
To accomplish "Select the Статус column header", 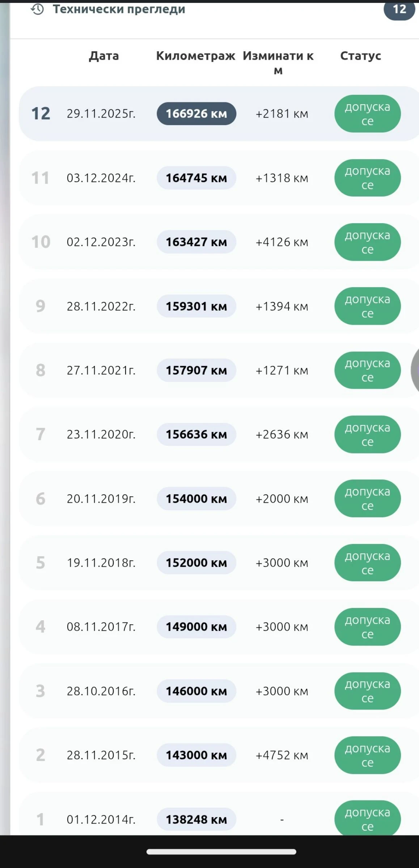I will click(360, 56).
